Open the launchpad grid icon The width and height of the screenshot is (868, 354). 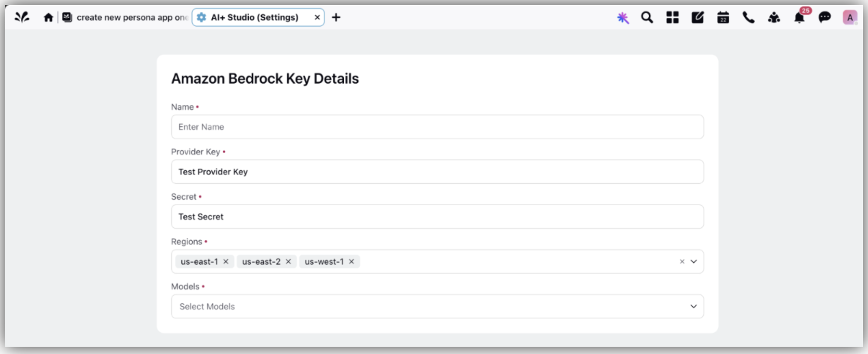click(x=672, y=17)
